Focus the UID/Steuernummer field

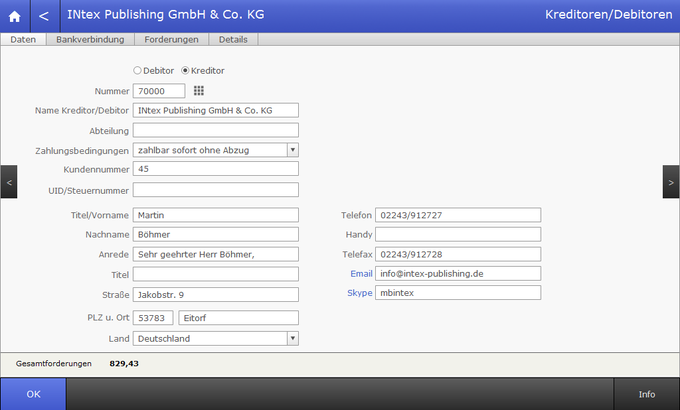point(216,190)
